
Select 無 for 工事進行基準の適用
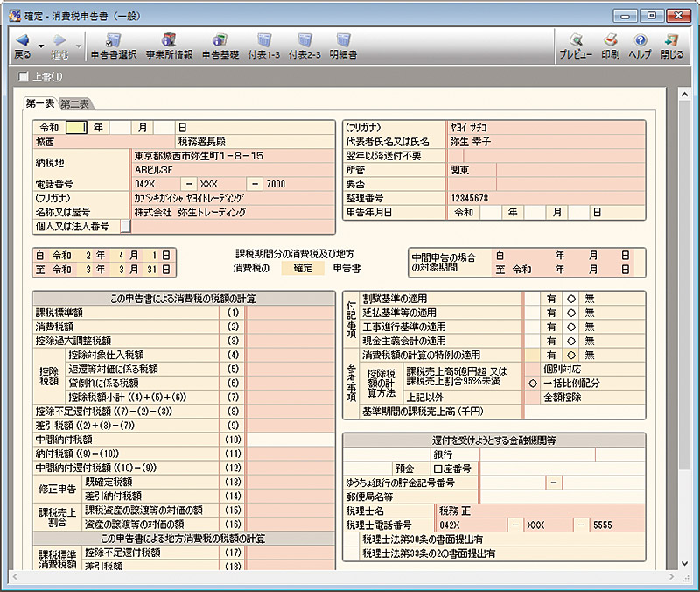571,327
